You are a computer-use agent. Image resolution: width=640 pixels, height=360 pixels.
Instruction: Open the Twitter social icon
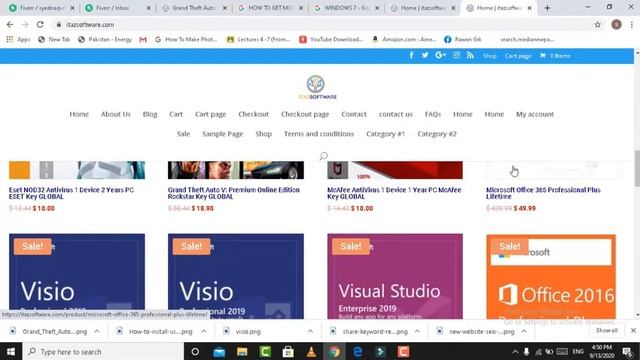(x=425, y=55)
